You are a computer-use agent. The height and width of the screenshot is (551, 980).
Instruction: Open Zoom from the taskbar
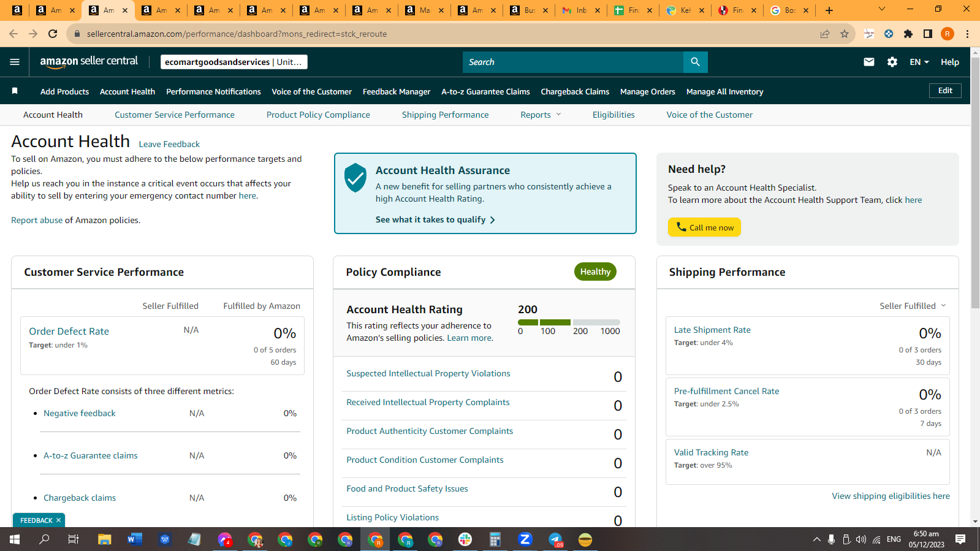[525, 539]
